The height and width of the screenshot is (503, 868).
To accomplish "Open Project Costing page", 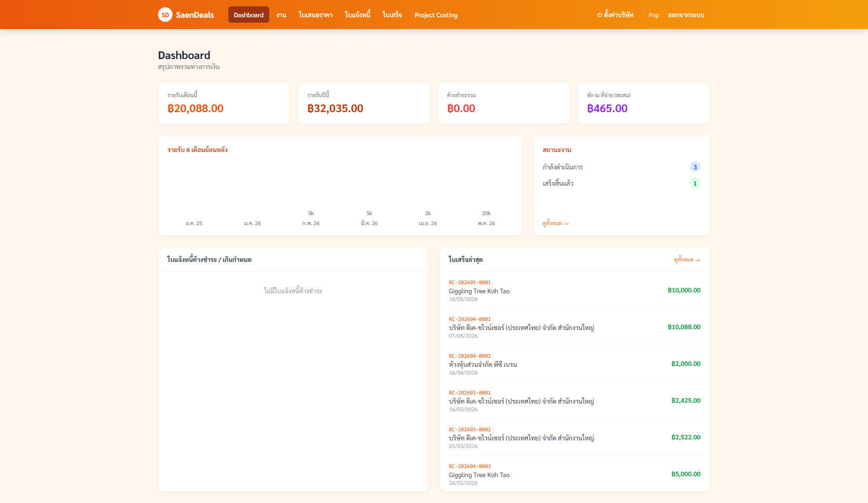I will [436, 15].
